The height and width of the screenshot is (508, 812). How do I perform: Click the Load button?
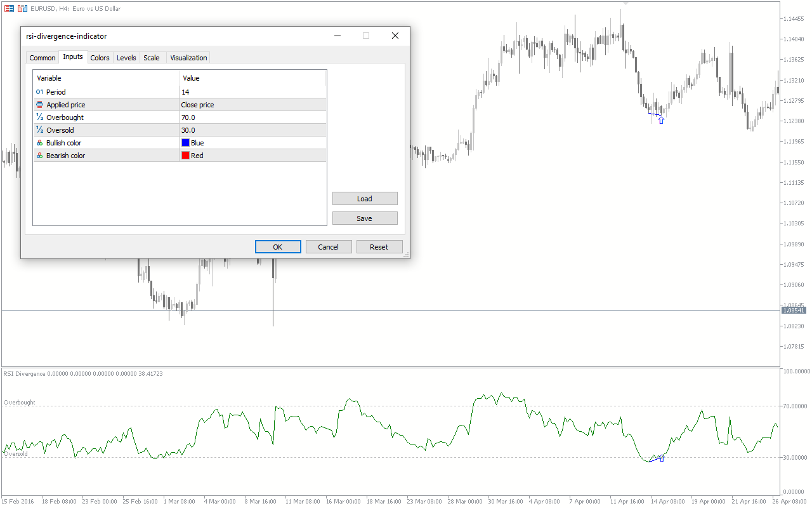point(365,199)
